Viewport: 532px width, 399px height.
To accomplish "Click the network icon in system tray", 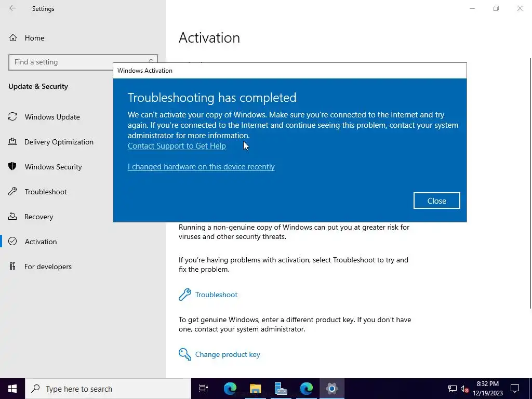I will [x=453, y=389].
